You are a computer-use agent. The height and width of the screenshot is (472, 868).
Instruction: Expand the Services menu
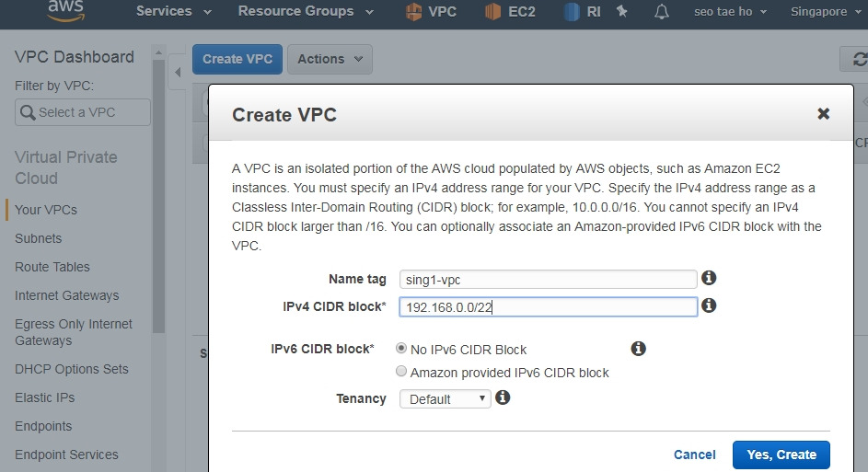(174, 11)
